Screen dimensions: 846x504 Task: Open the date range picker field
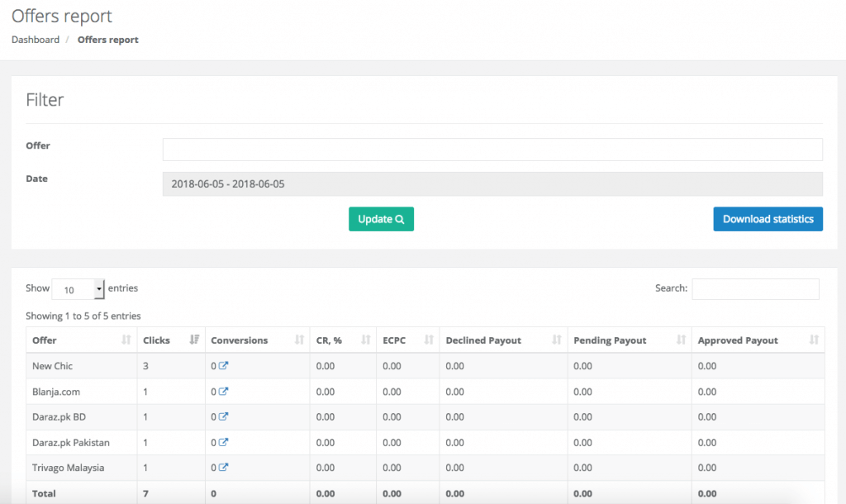pyautogui.click(x=492, y=184)
